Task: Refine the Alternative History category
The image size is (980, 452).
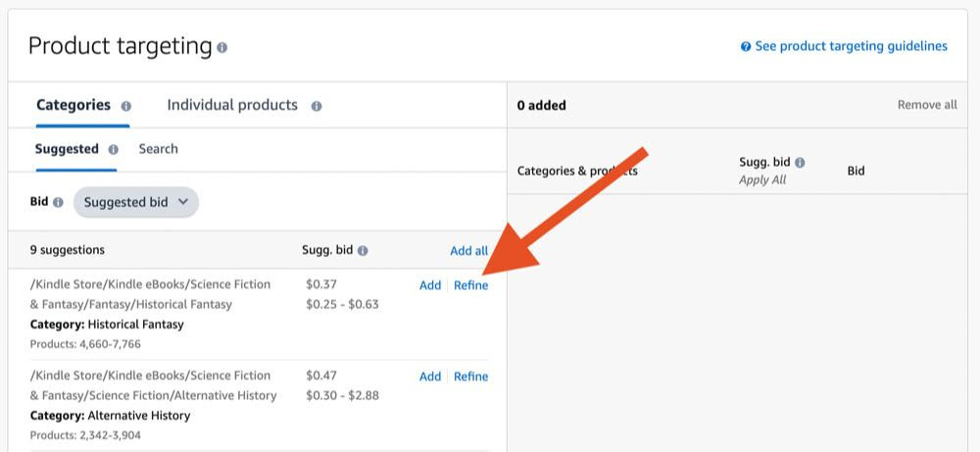Action: [470, 377]
